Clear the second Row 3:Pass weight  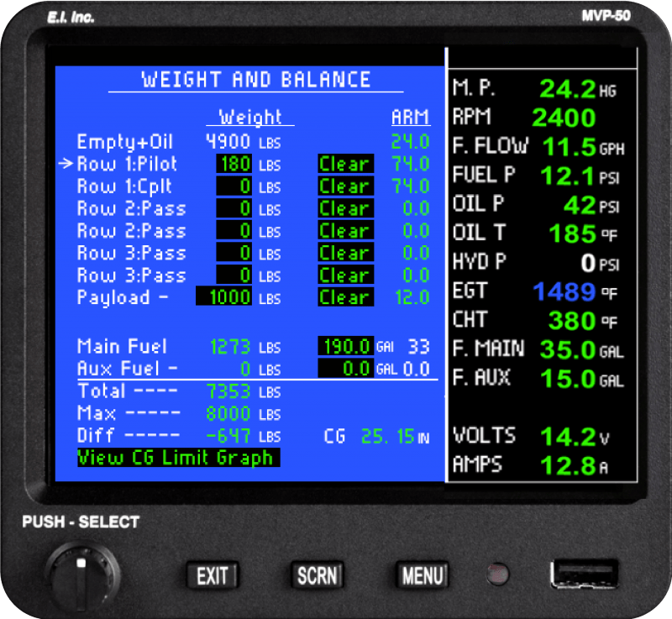(344, 275)
